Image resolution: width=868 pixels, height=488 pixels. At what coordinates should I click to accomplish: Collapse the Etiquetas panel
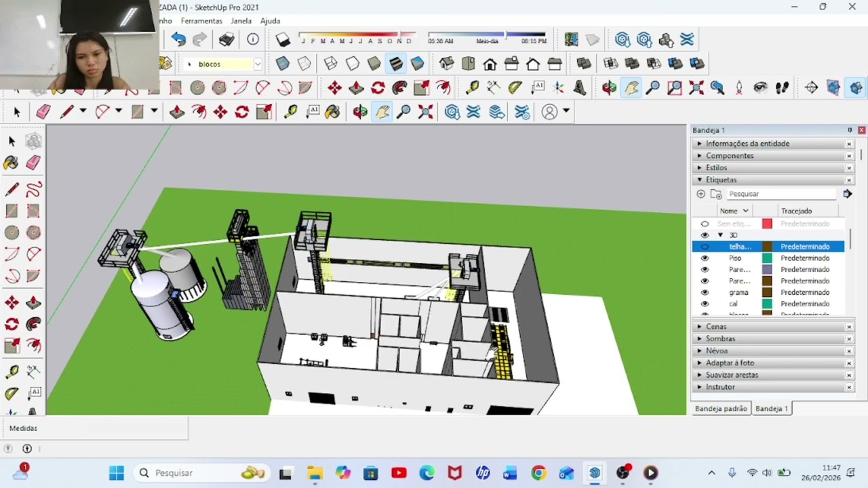(772, 180)
